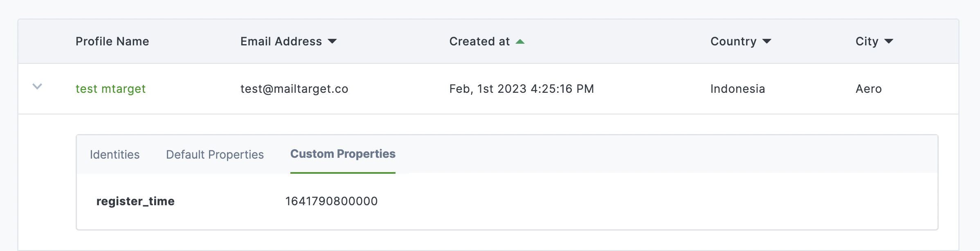Image resolution: width=980 pixels, height=251 pixels.
Task: Click the sort arrow beside City
Action: (x=888, y=41)
